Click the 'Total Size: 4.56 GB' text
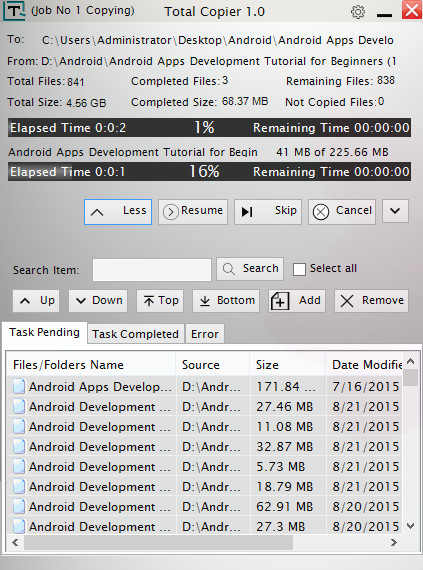423x570 pixels. point(57,103)
